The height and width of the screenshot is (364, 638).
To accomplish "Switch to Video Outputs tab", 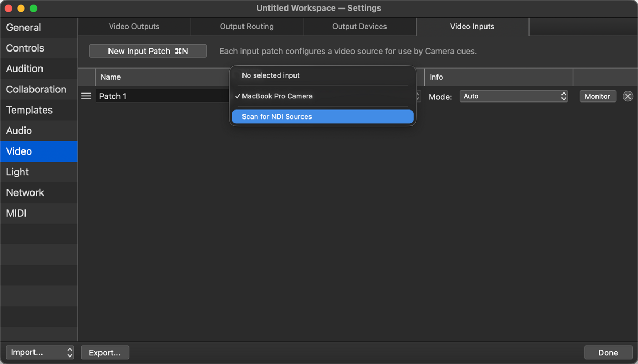I will (134, 26).
